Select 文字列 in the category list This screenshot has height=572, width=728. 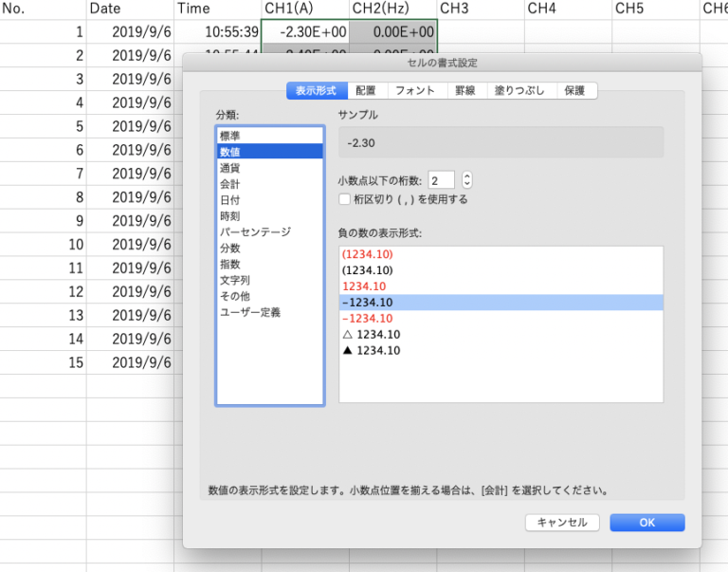click(270, 280)
